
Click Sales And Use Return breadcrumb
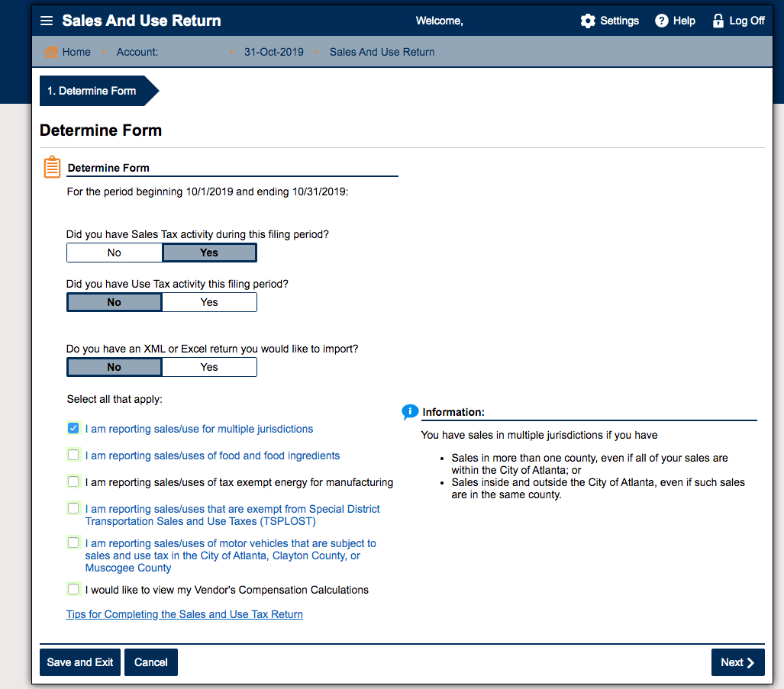[382, 52]
